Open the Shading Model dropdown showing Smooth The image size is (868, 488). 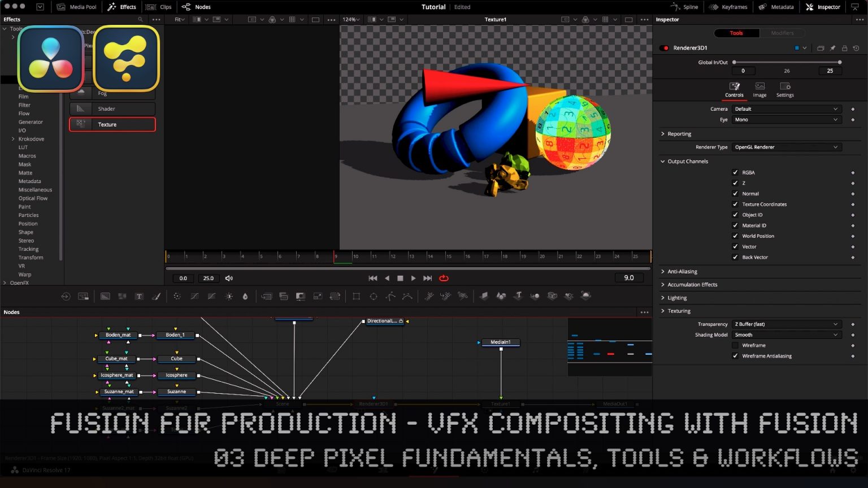click(786, 334)
